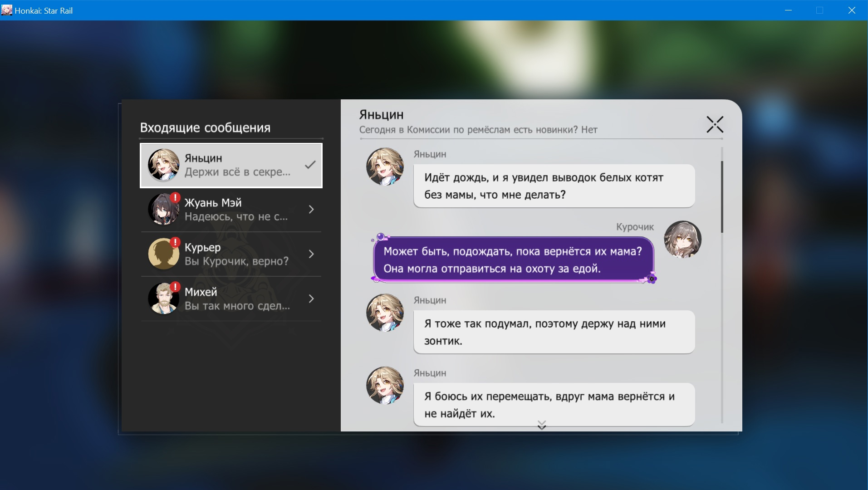The width and height of the screenshot is (868, 490).
Task: Click the read checkmark on Яньцин row
Action: pos(310,165)
